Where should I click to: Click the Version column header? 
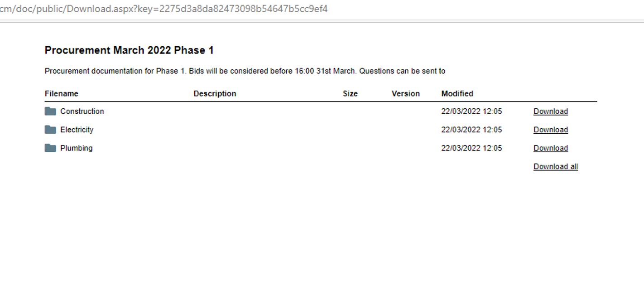click(x=406, y=93)
